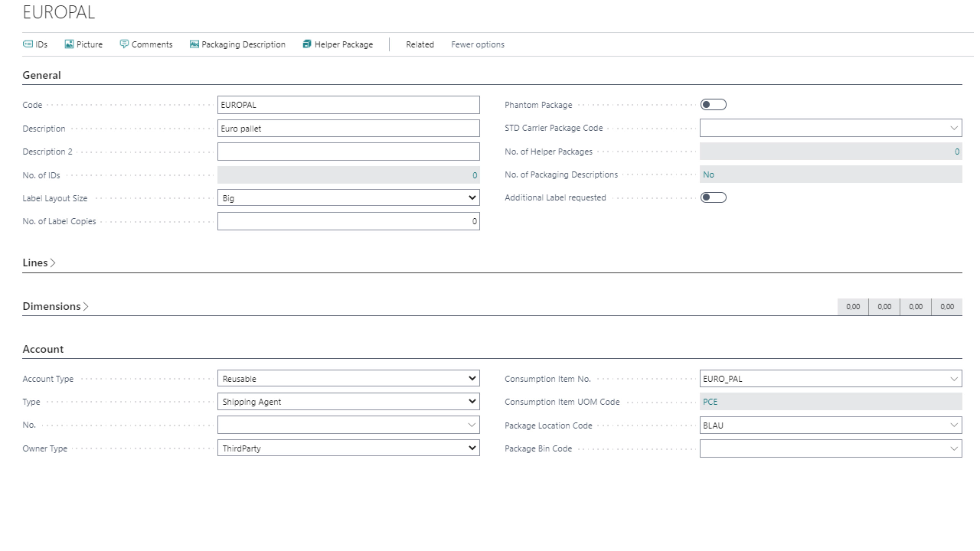This screenshot has height=551, width=980.
Task: Click the No. of Packaging Descriptions value
Action: 708,174
